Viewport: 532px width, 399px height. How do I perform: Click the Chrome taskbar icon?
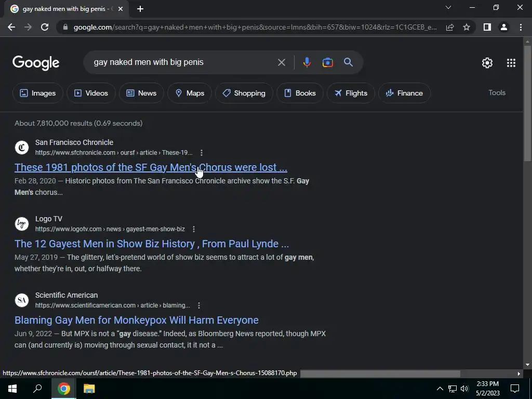tap(63, 389)
